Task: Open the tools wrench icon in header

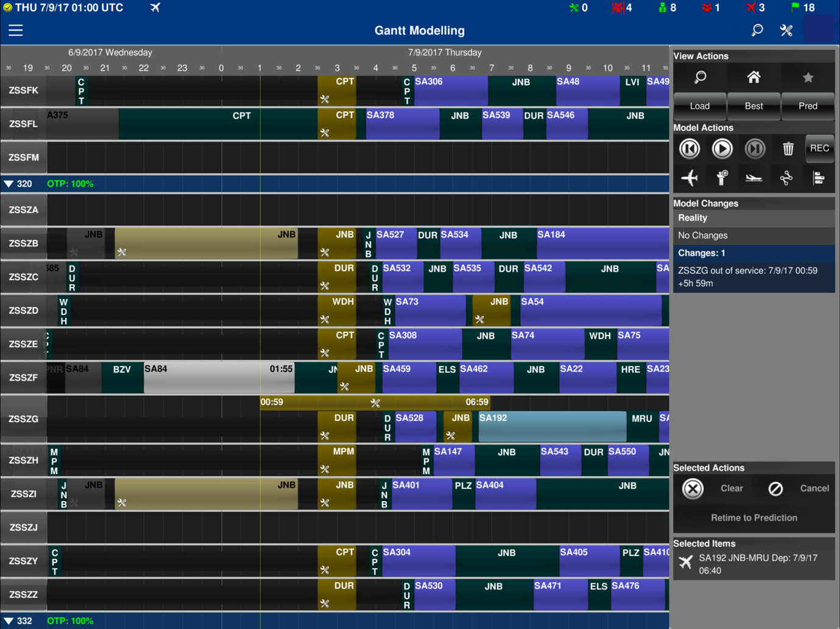Action: [x=786, y=30]
